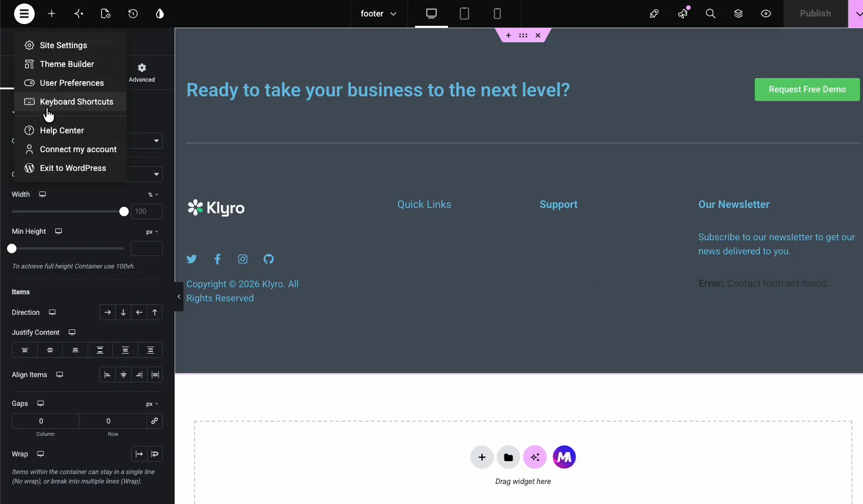Viewport: 863px width, 504px height.
Task: Select User Preferences menu item
Action: (71, 83)
